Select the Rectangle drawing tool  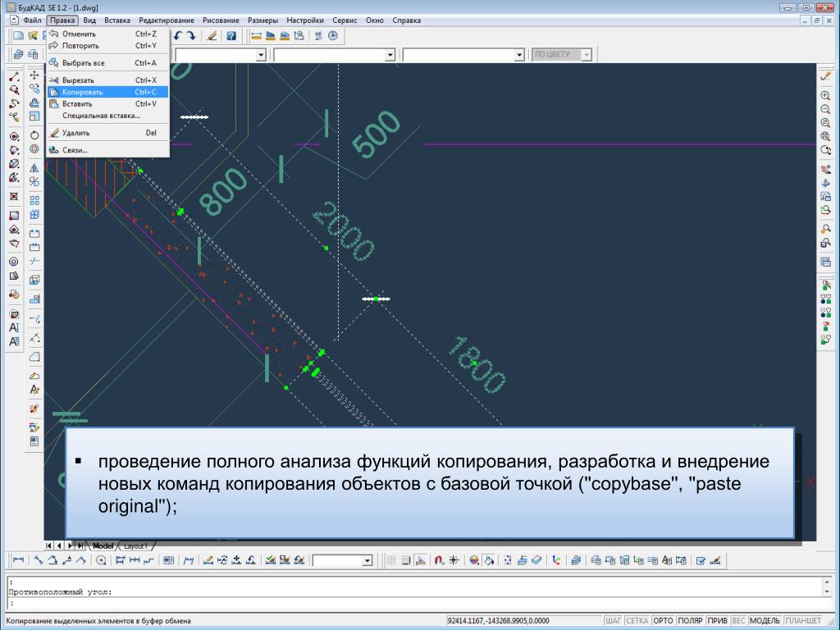pyautogui.click(x=15, y=216)
